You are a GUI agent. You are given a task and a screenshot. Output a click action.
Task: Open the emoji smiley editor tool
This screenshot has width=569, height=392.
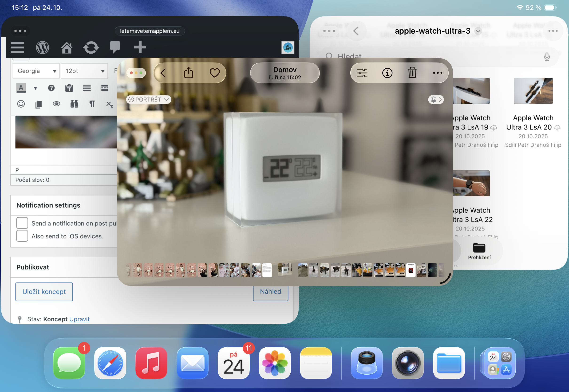(x=21, y=104)
